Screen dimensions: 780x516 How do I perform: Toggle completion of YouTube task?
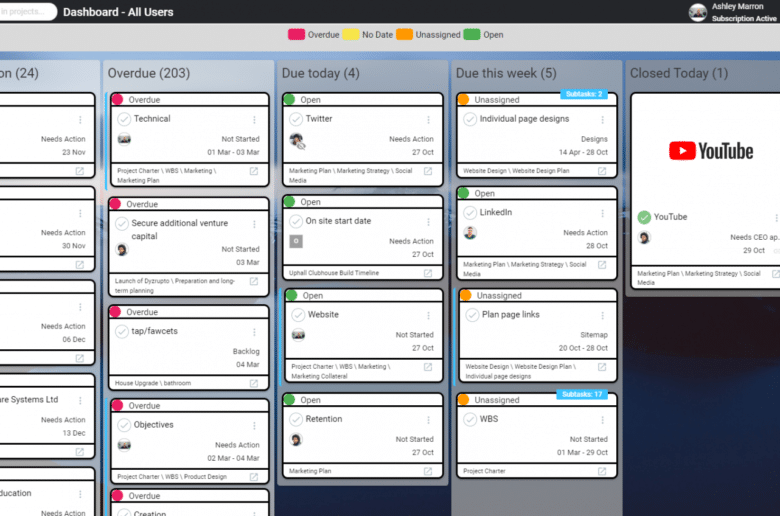click(645, 217)
